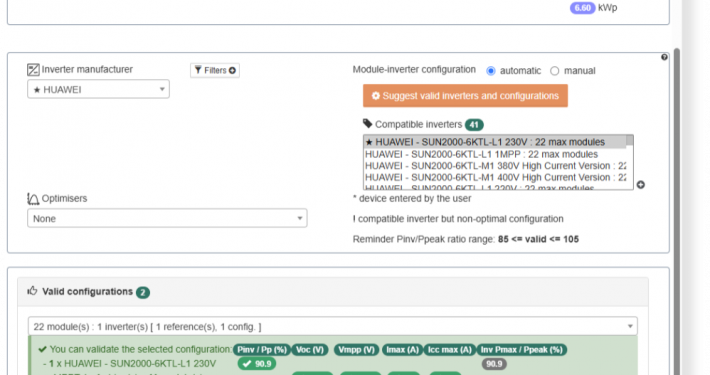Click the Valid configurations heading

(87, 292)
